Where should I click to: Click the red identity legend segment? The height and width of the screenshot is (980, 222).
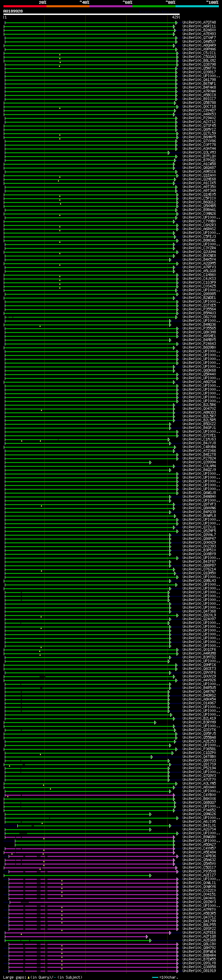[25, 6]
